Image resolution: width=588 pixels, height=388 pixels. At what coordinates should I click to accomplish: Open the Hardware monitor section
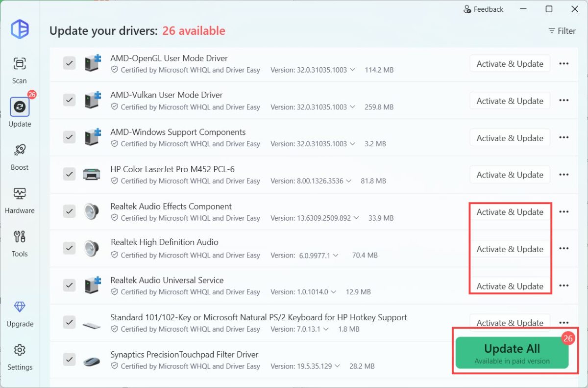(x=20, y=200)
